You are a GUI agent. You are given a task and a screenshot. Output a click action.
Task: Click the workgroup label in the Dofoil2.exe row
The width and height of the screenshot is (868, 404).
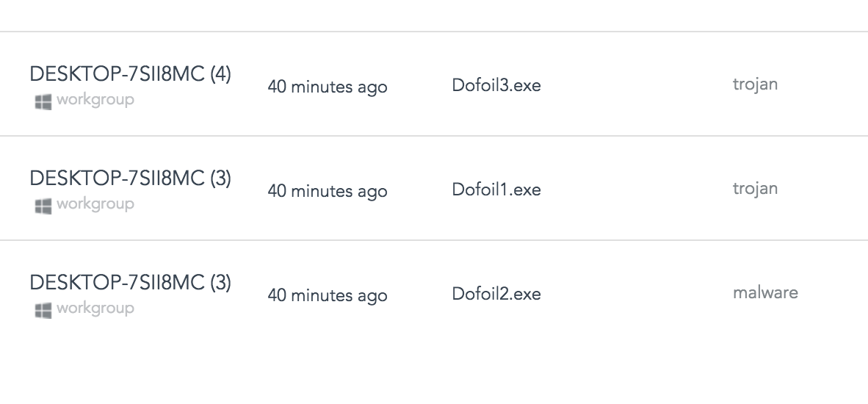(95, 309)
